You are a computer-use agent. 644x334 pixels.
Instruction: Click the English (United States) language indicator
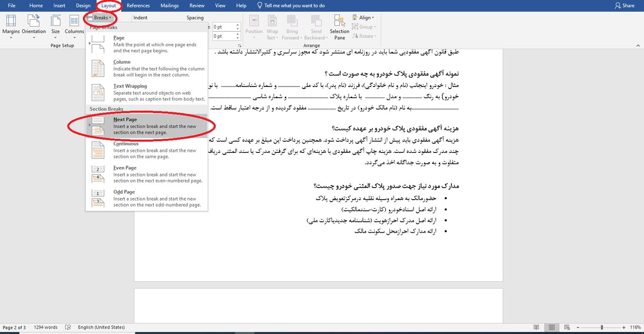[x=101, y=327]
